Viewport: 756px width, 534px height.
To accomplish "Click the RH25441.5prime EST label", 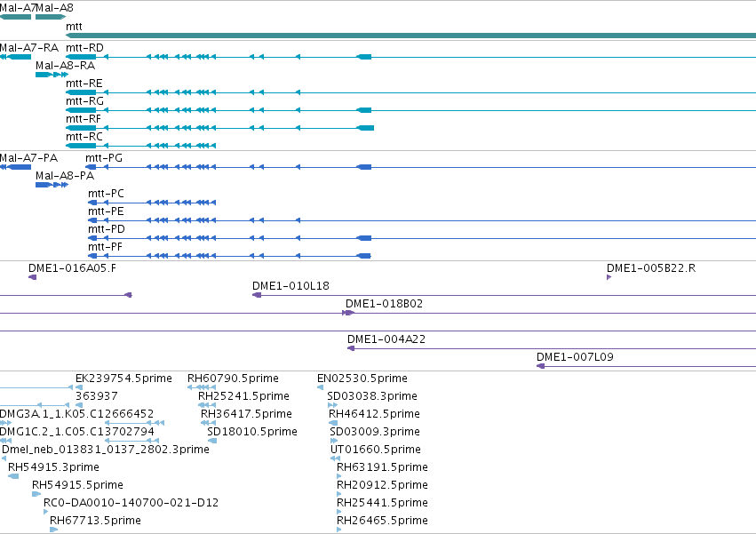I will (x=382, y=503).
